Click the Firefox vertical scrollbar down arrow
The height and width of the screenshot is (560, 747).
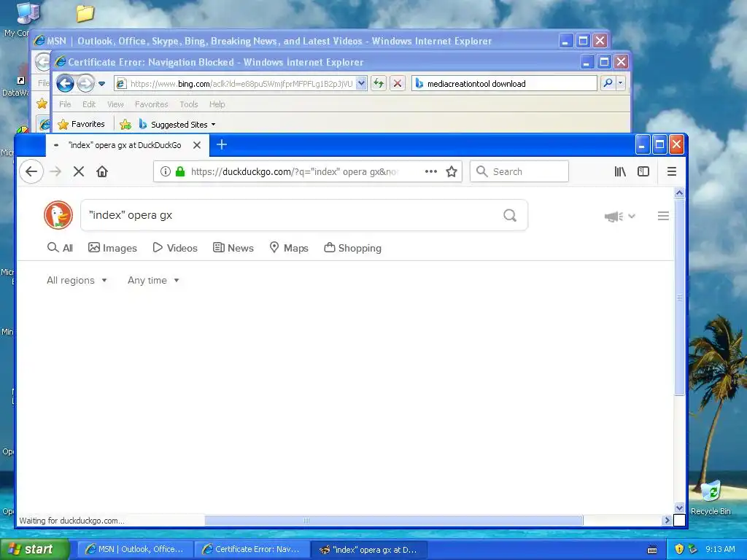[x=679, y=508]
